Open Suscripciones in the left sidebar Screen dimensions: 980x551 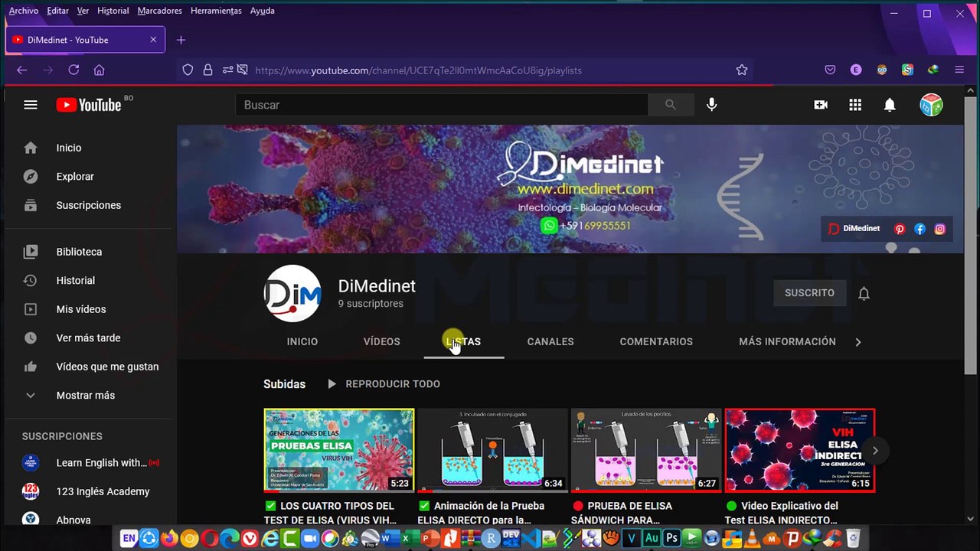pos(90,205)
